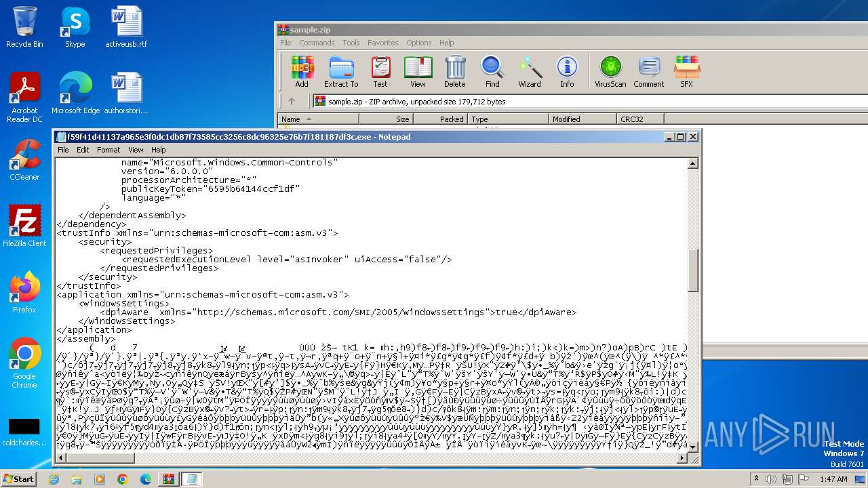Select Microsoft Edge desktop shortcut
Image resolution: width=868 pixels, height=488 pixels.
(x=75, y=94)
